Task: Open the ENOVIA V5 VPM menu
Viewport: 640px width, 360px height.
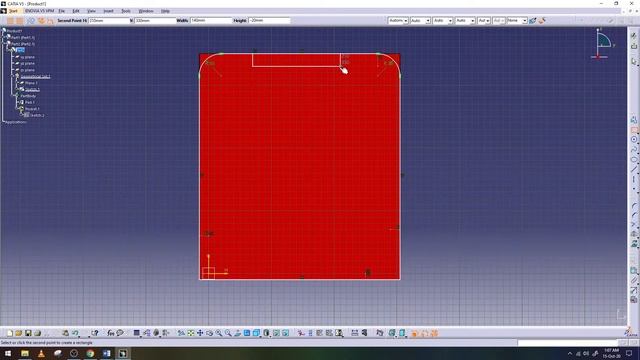Action: click(x=39, y=11)
